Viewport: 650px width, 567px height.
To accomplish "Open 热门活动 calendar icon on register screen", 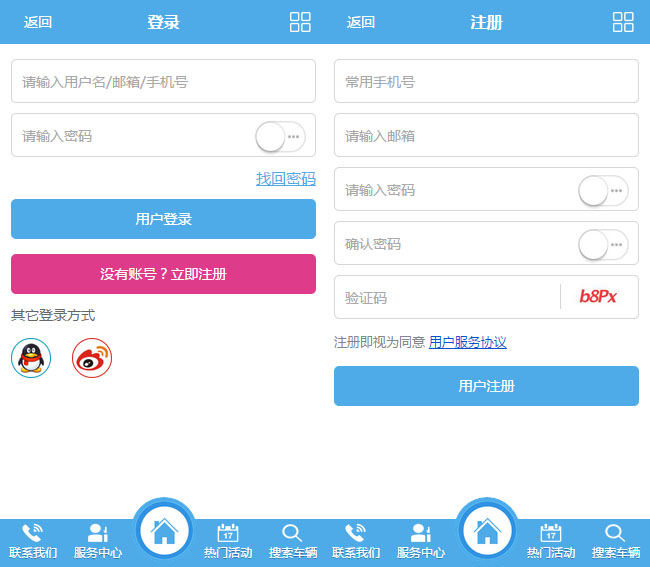I will coord(551,533).
